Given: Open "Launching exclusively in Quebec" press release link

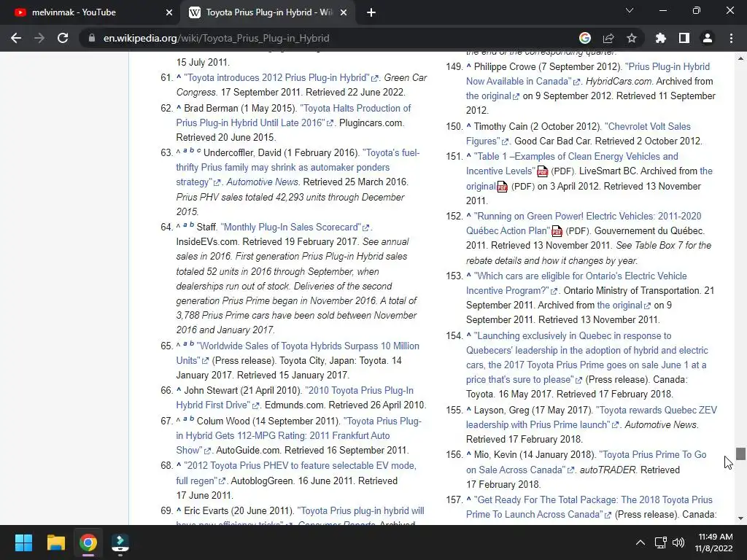Looking at the screenshot, I should click(587, 357).
